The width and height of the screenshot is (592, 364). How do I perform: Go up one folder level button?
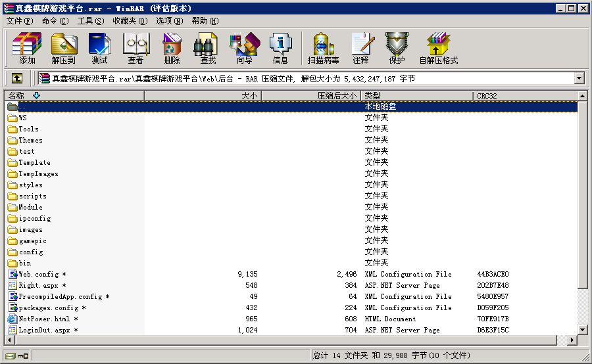click(x=17, y=78)
